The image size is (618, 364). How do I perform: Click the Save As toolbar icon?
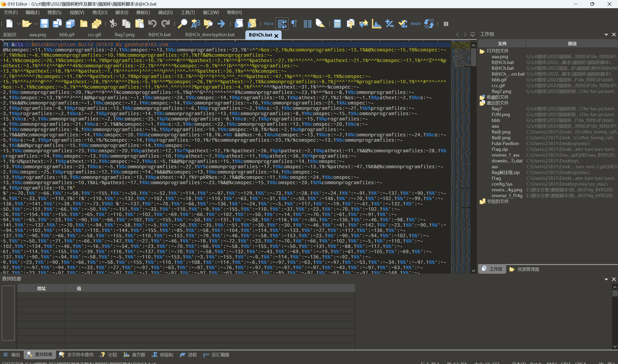click(57, 24)
